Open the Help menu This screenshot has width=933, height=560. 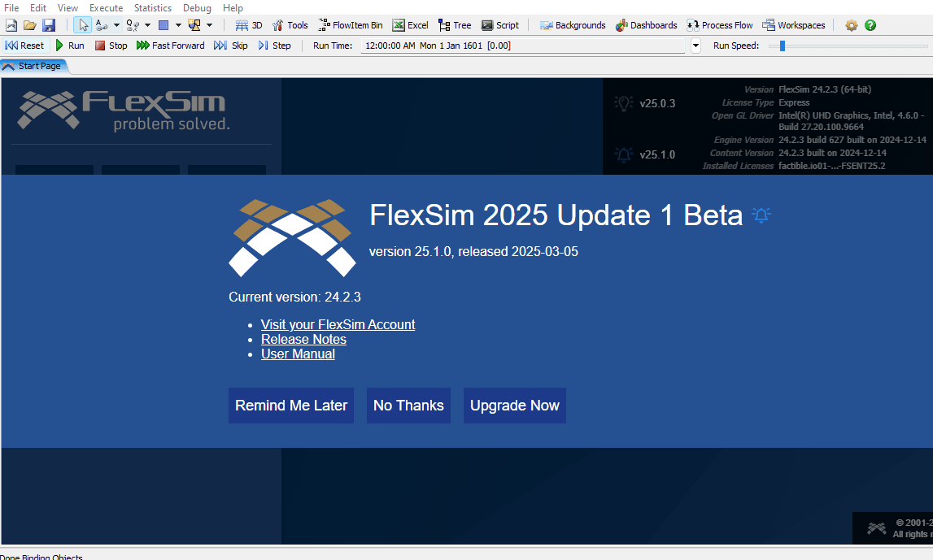click(233, 8)
